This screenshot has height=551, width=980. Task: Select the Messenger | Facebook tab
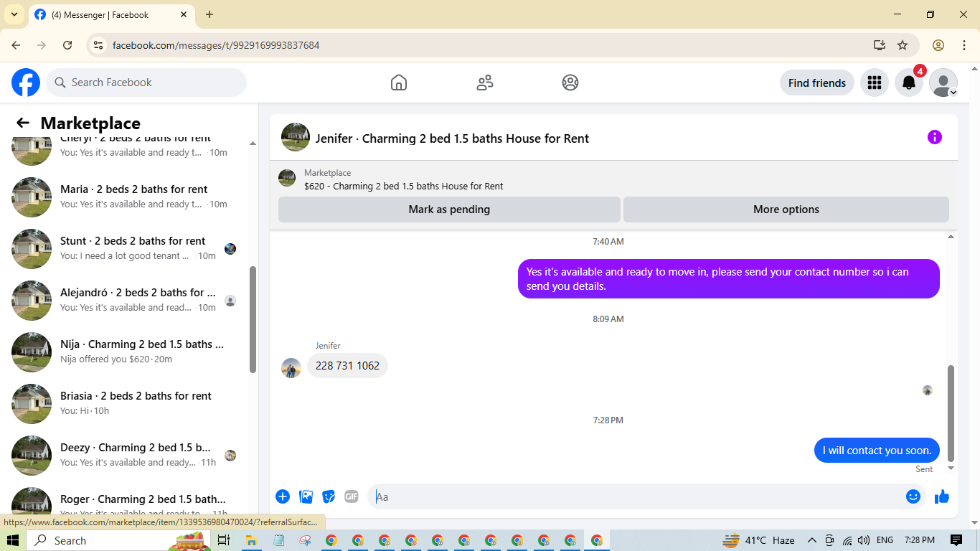112,14
